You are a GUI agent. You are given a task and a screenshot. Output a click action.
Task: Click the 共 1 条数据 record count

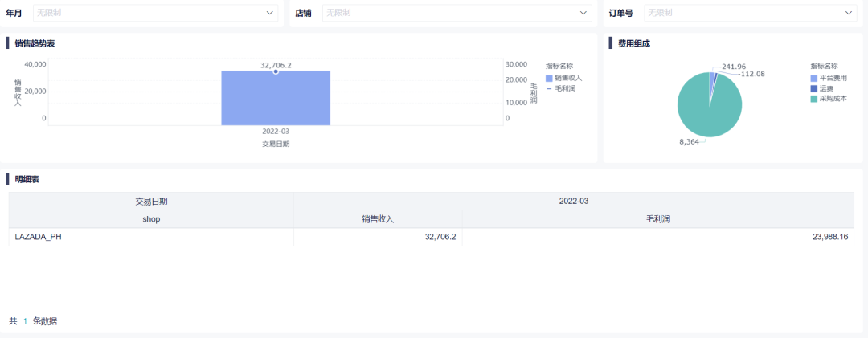point(33,321)
